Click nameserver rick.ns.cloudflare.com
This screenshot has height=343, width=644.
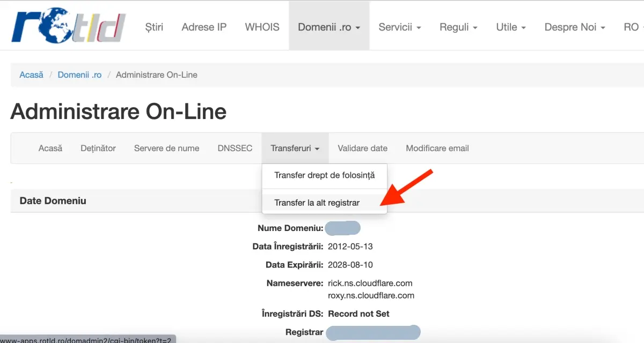(x=370, y=283)
